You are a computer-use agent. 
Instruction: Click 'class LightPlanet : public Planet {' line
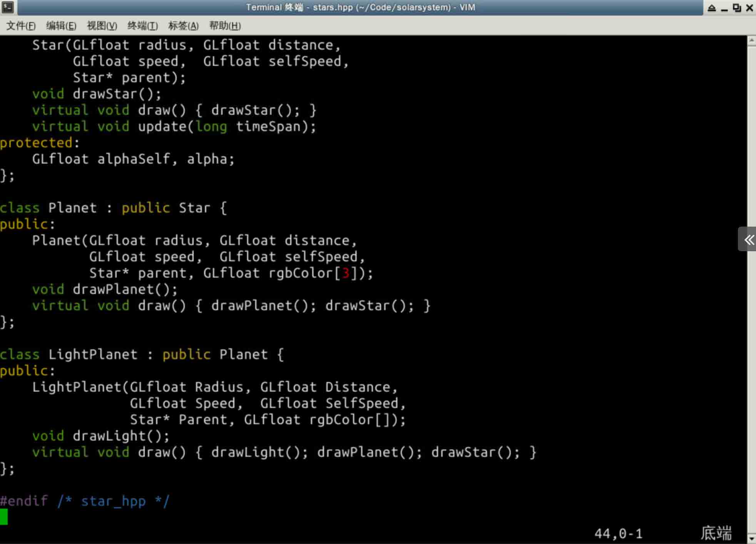(x=142, y=354)
